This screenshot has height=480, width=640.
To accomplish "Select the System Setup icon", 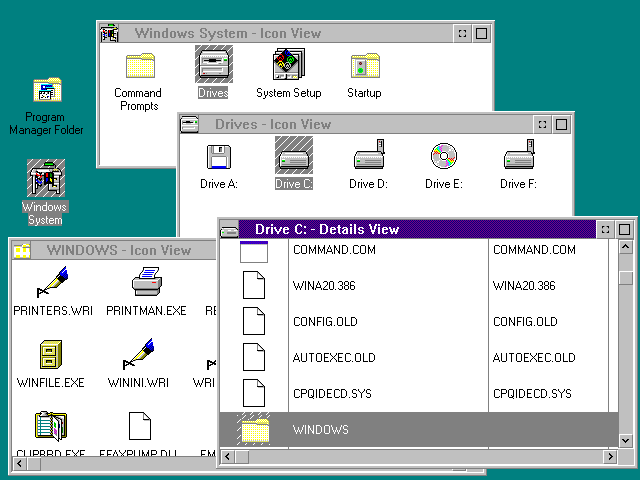I will click(x=288, y=67).
